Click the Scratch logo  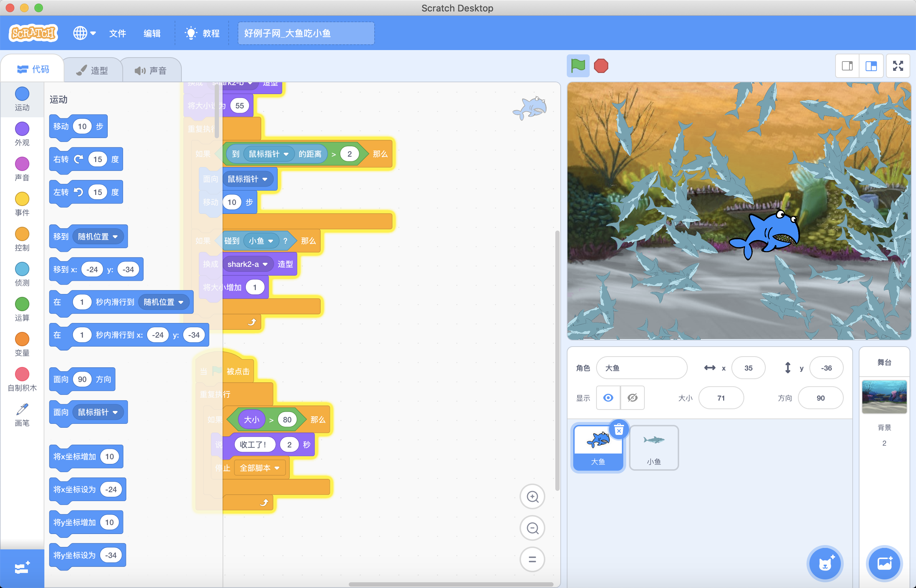[33, 33]
